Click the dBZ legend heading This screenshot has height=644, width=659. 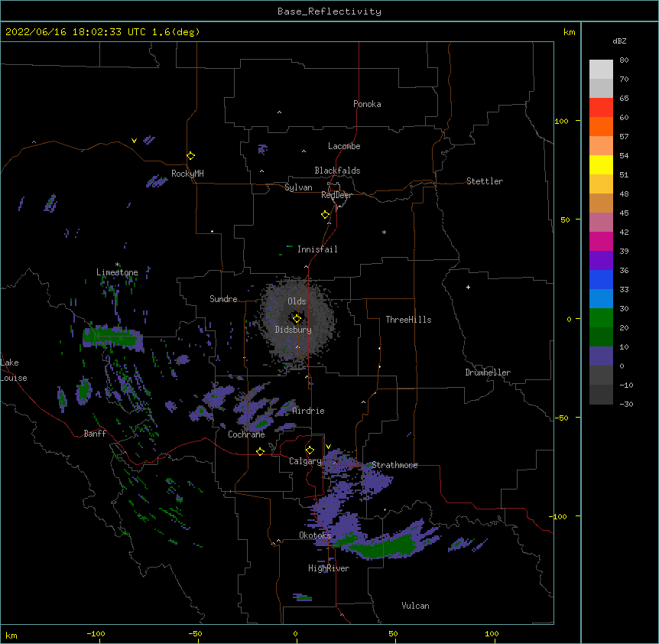click(x=619, y=41)
